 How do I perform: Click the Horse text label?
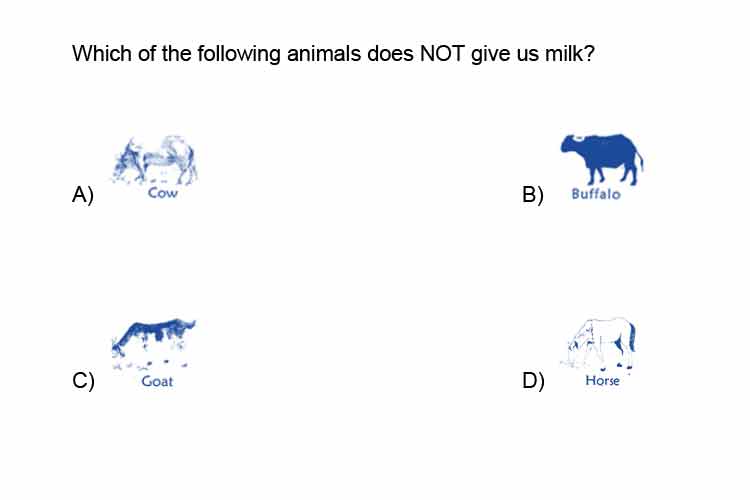pyautogui.click(x=602, y=380)
